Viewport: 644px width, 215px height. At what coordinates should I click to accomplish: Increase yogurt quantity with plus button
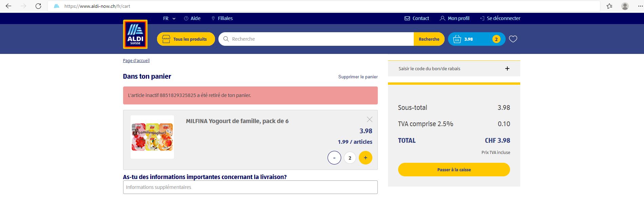click(x=365, y=157)
